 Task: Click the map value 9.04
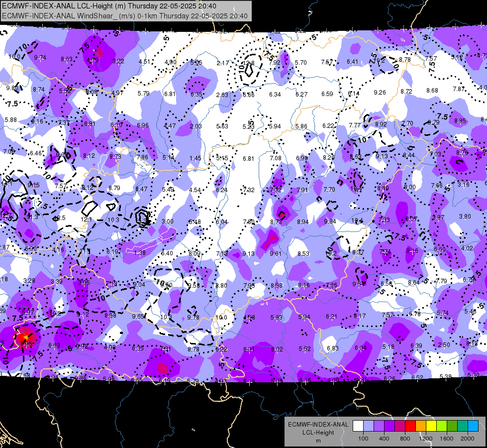pyautogui.click(x=139, y=284)
